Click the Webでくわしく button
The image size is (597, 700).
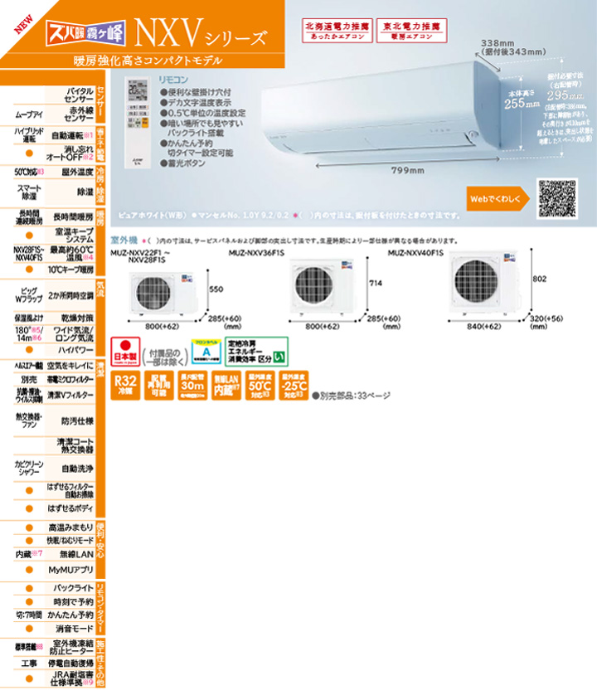498,199
